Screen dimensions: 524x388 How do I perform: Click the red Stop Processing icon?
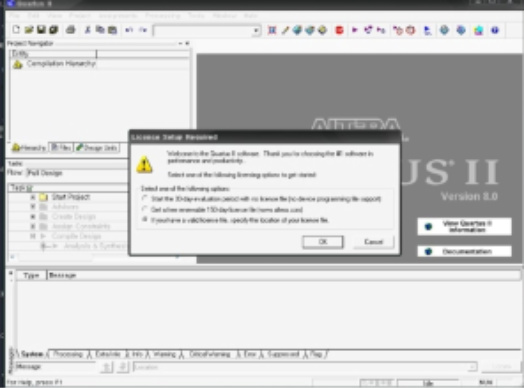(339, 30)
